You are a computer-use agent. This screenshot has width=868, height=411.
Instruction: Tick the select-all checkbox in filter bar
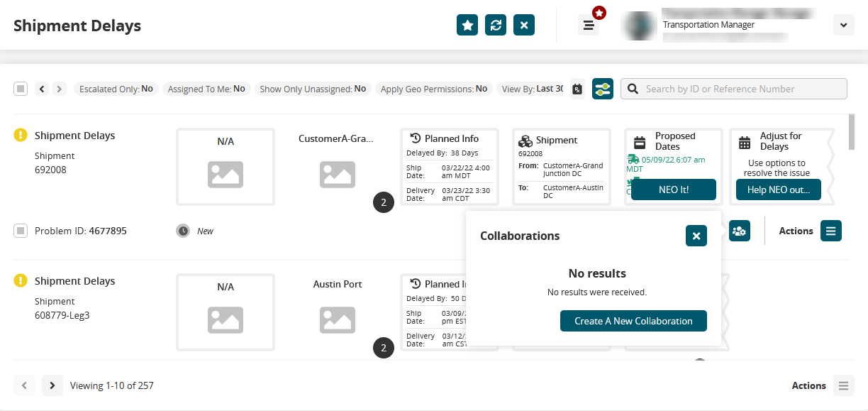point(21,89)
